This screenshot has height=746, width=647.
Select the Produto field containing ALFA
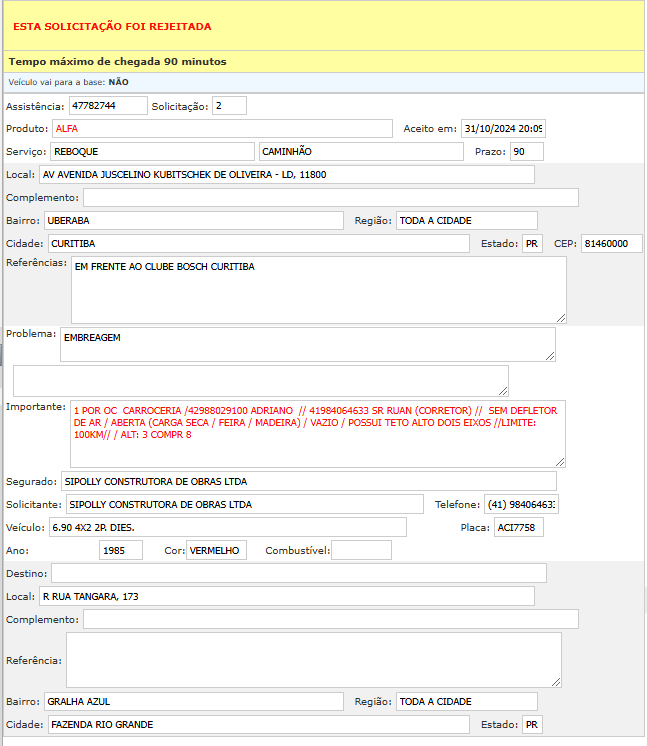(221, 129)
